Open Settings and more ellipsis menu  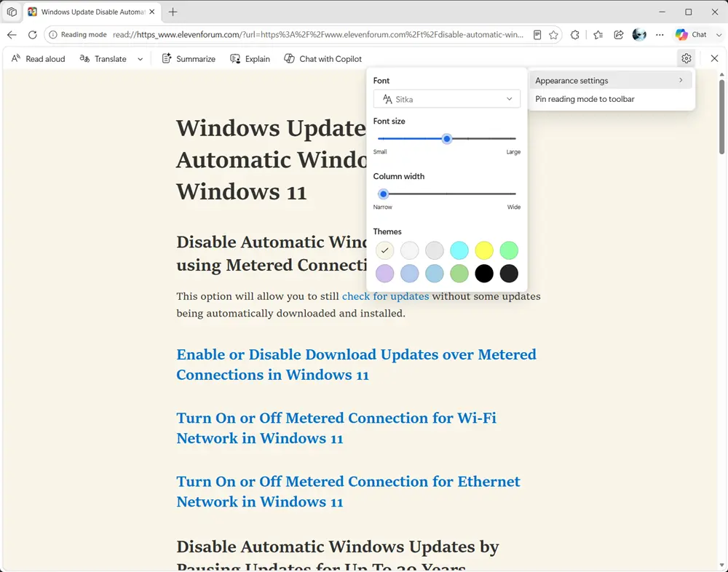point(660,35)
